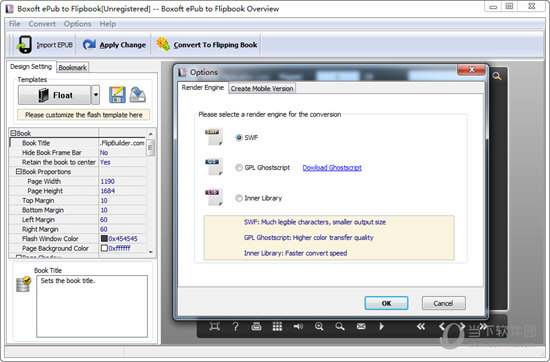Click the Page Height value 1684
Viewport: 550px width, 362px height.
[107, 191]
